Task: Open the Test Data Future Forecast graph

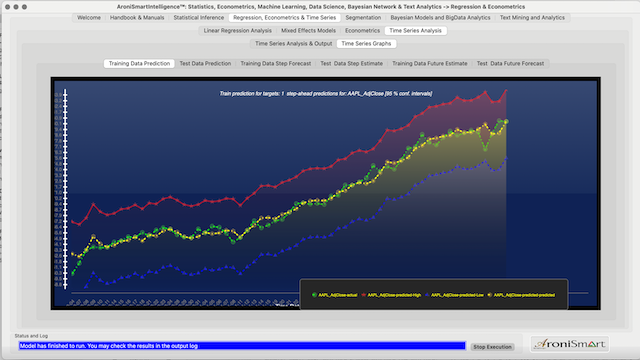Action: click(510, 64)
